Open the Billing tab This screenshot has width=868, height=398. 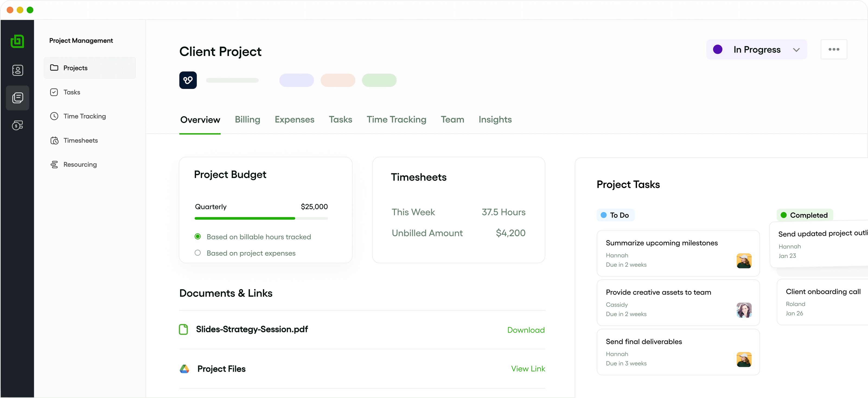(247, 119)
